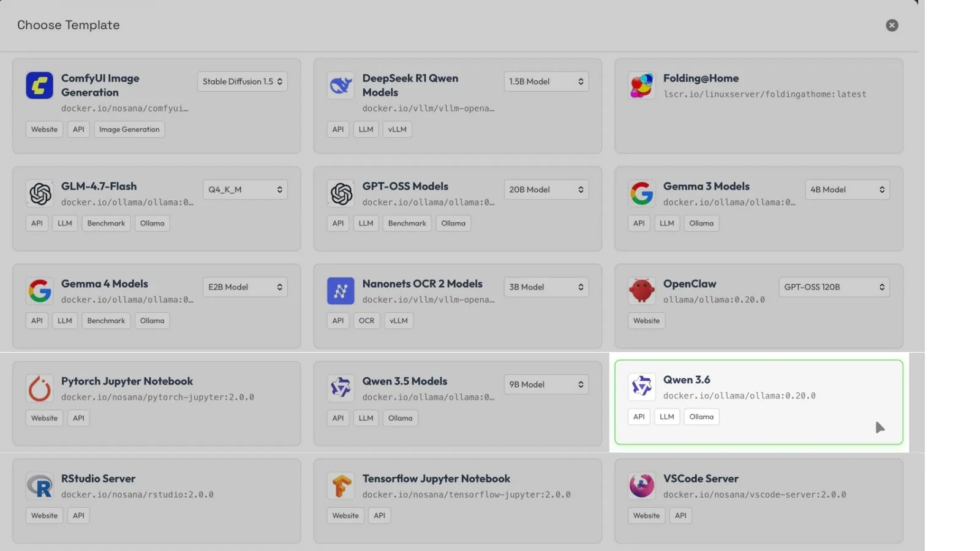Click the Pytorch Jupyter Notebook flame icon
Viewport: 980px width, 551px height.
39,388
